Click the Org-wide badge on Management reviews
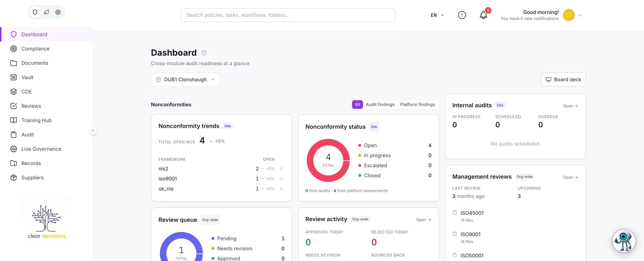Viewport: 644px width, 261px height. [525, 177]
